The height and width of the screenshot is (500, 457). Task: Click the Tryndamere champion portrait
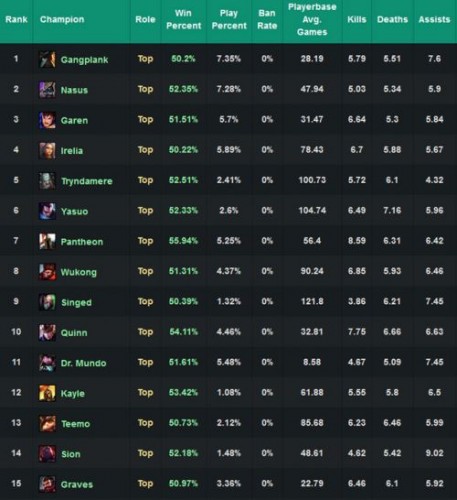tap(47, 181)
